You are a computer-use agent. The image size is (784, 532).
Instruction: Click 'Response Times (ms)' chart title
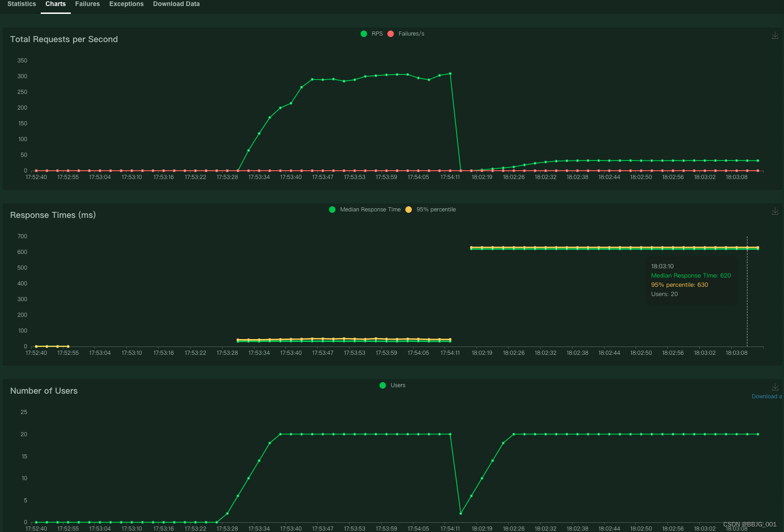tap(53, 215)
